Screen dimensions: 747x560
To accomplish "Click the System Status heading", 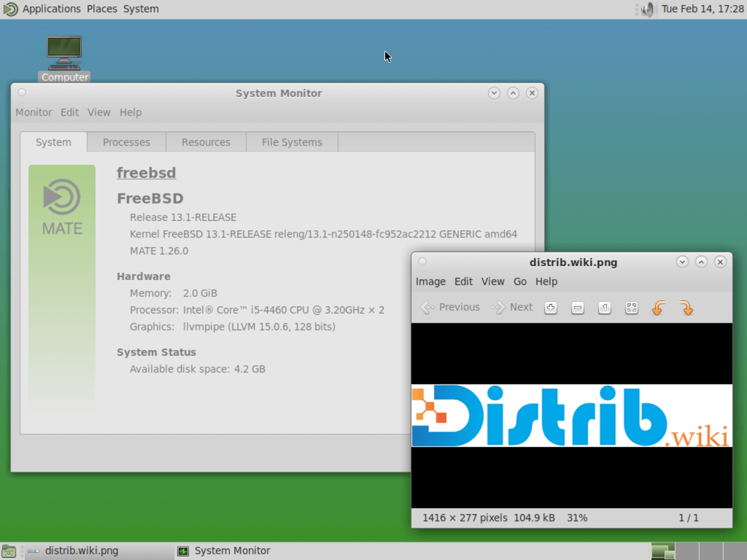I will tap(156, 352).
